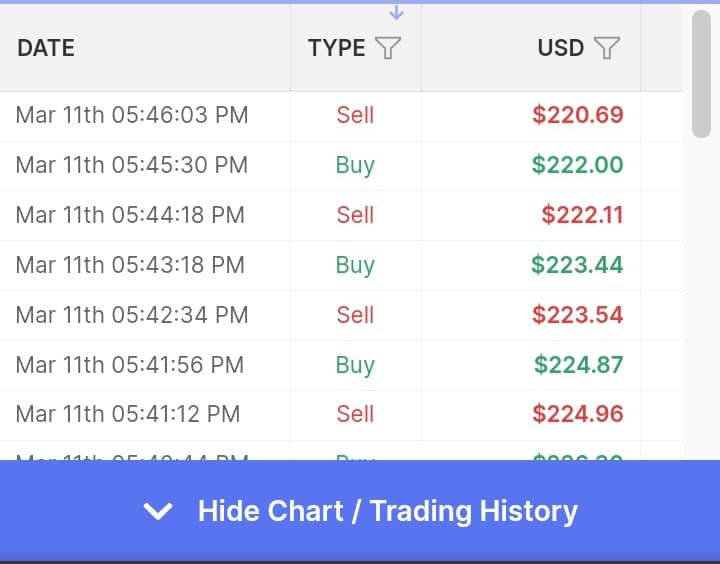Screen dimensions: 720x564
Task: Click the $223.54 Sell value
Action: pyautogui.click(x=578, y=315)
